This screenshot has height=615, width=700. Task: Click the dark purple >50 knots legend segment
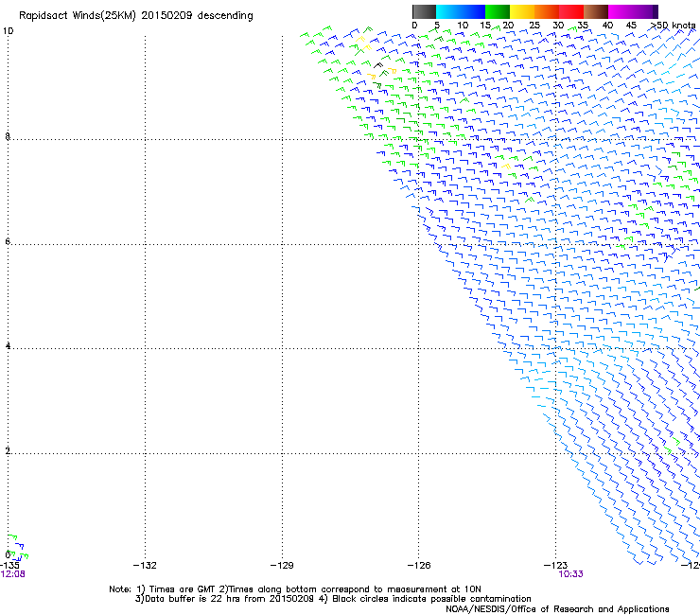[656, 11]
